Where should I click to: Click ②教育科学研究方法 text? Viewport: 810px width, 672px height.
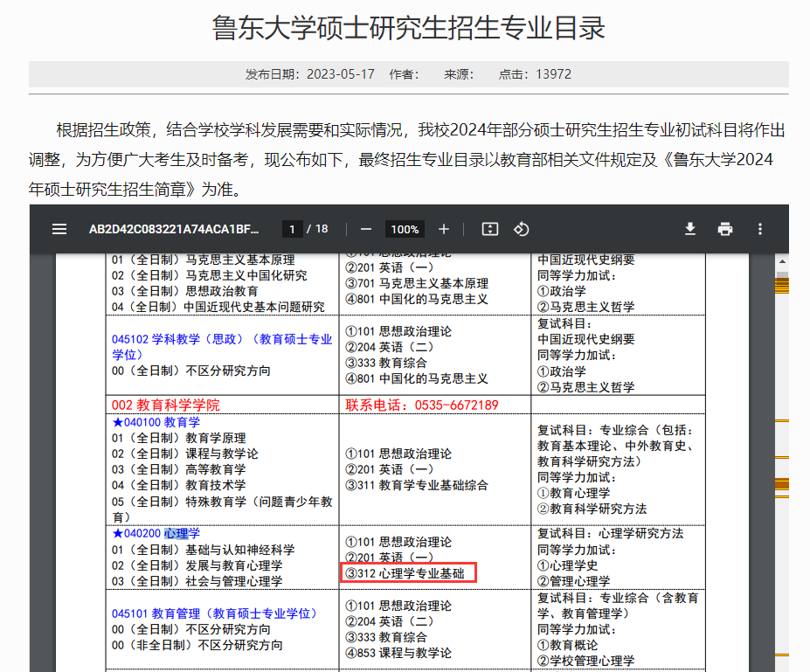(x=592, y=509)
